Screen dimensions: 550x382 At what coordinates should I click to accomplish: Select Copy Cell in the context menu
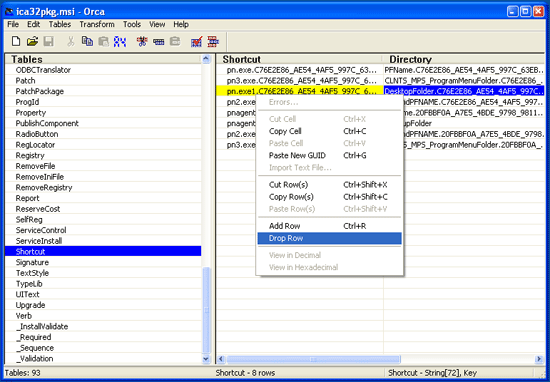click(329, 131)
